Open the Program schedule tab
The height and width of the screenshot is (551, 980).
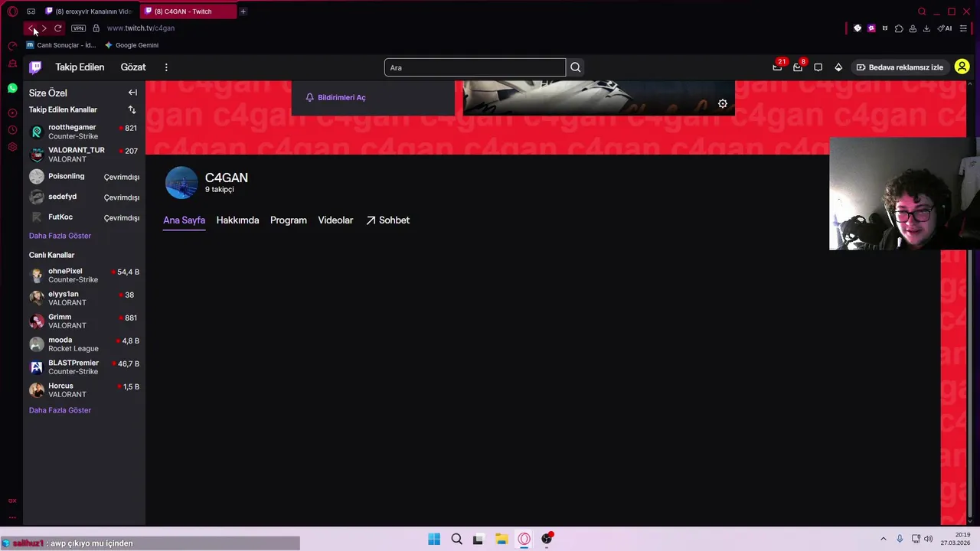click(289, 220)
